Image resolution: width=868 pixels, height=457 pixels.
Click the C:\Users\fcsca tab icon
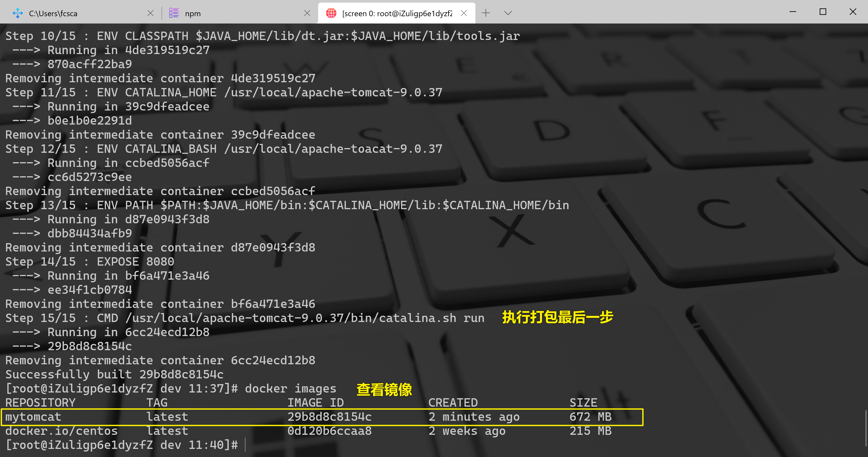[18, 13]
